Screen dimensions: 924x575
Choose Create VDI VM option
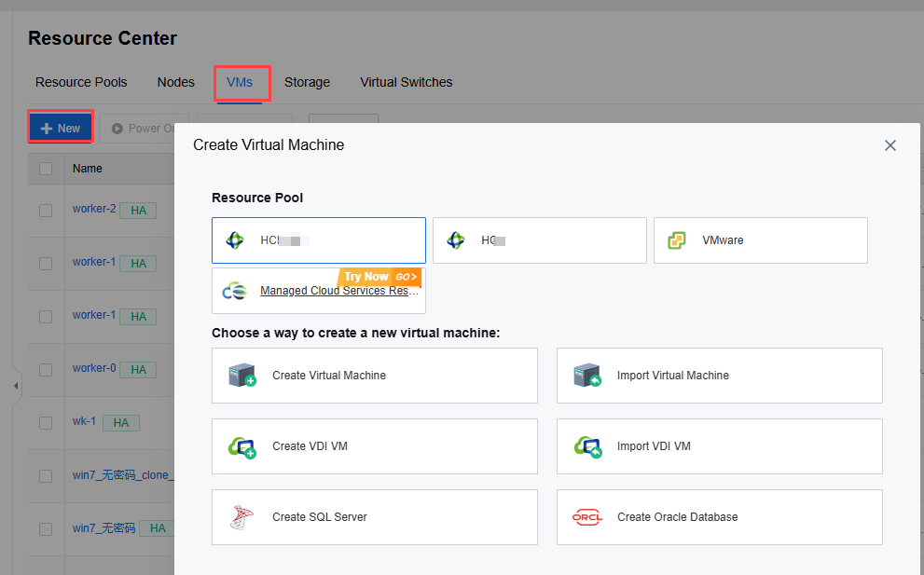pos(375,446)
